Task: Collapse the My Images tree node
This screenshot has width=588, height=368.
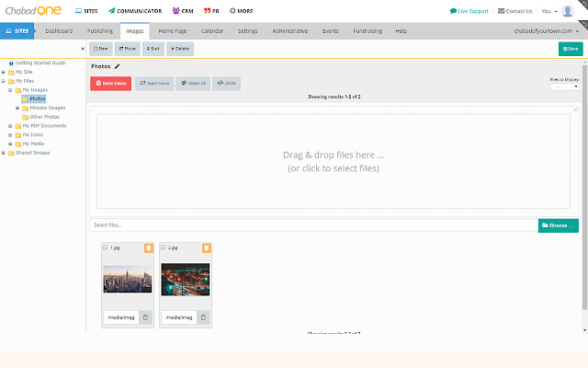Action: pyautogui.click(x=10, y=90)
